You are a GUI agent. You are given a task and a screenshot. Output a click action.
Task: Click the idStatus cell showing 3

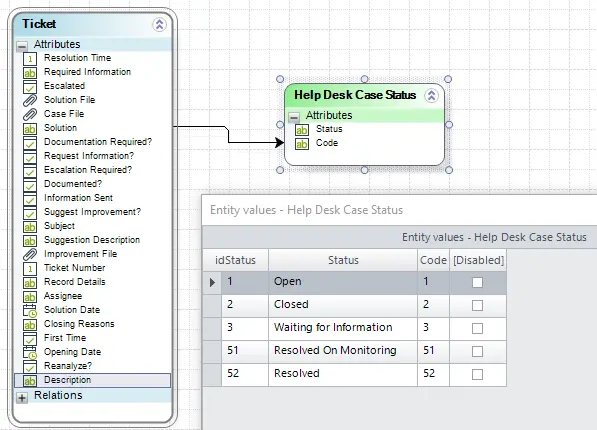(x=245, y=329)
